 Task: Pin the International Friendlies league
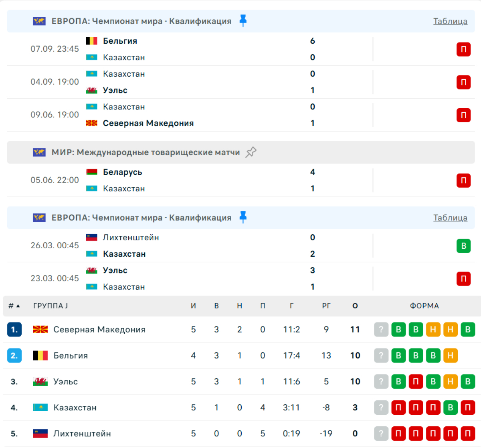(x=251, y=152)
